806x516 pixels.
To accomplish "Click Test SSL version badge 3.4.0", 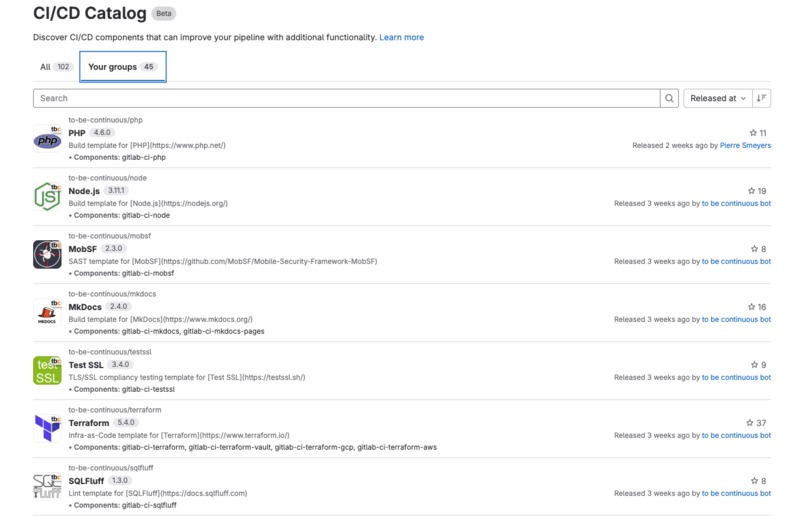I will point(120,365).
